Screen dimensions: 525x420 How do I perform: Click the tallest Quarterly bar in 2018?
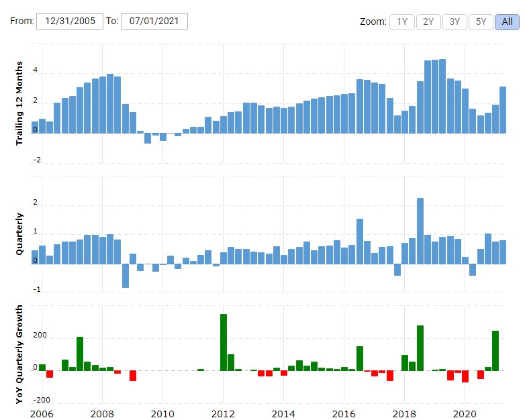click(x=420, y=231)
